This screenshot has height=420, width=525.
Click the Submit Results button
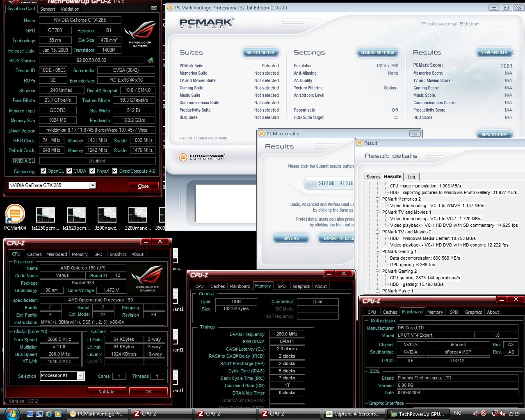point(329,183)
